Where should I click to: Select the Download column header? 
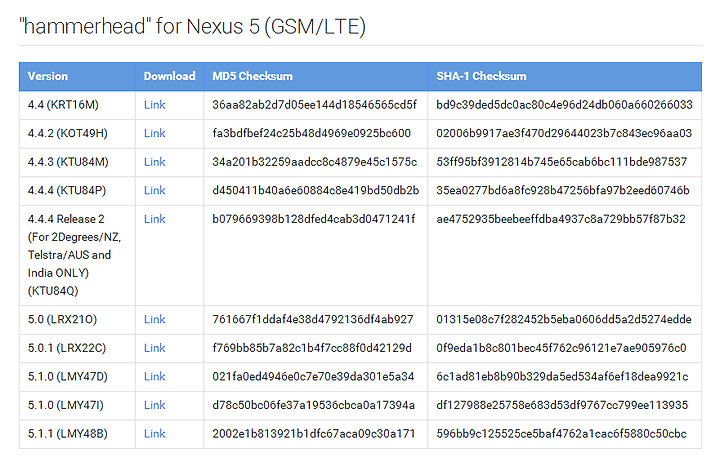coord(169,76)
